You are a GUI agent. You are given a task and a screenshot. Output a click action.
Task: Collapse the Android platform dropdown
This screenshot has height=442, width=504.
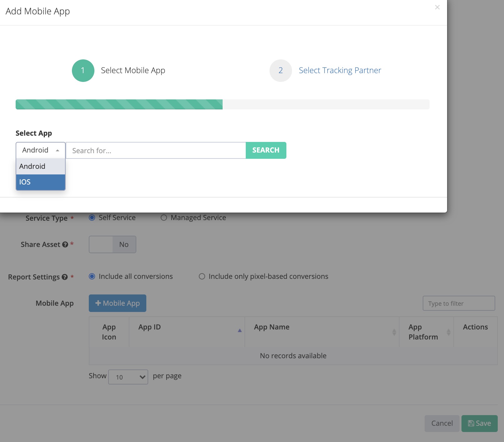tap(41, 150)
